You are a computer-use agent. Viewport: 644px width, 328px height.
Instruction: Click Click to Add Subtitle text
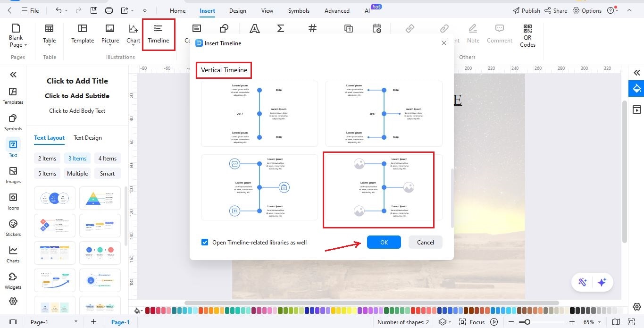click(x=77, y=96)
